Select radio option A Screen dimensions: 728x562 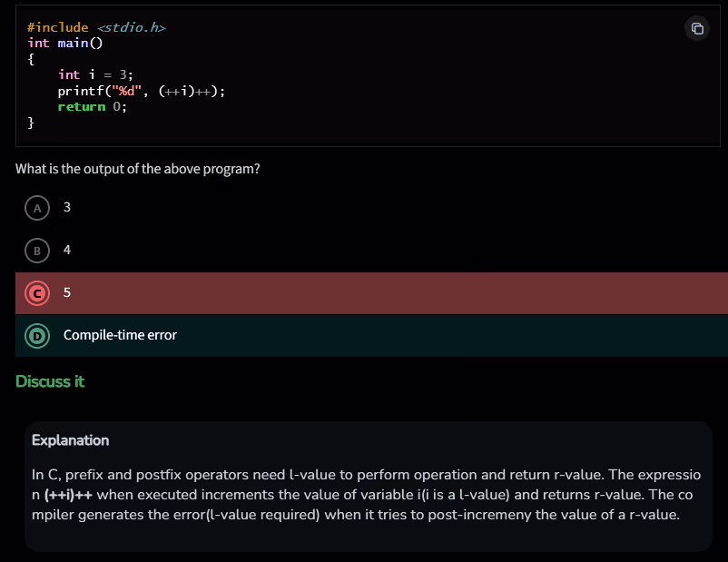pos(37,208)
